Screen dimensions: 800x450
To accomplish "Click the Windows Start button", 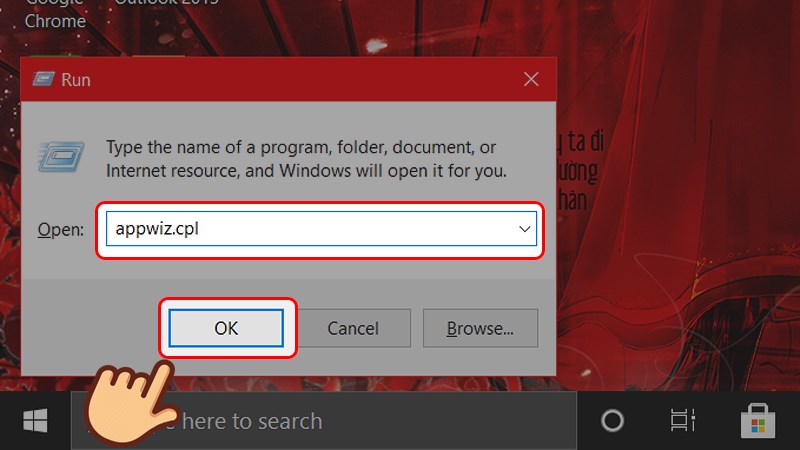I will 34,420.
